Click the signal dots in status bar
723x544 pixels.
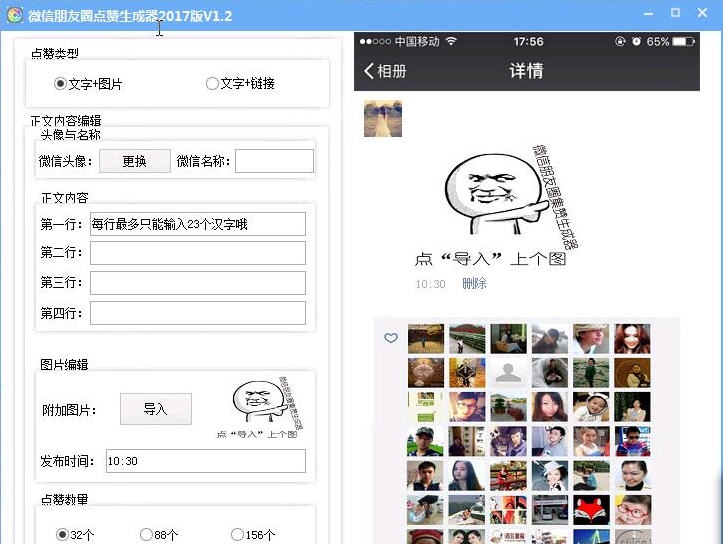(375, 41)
